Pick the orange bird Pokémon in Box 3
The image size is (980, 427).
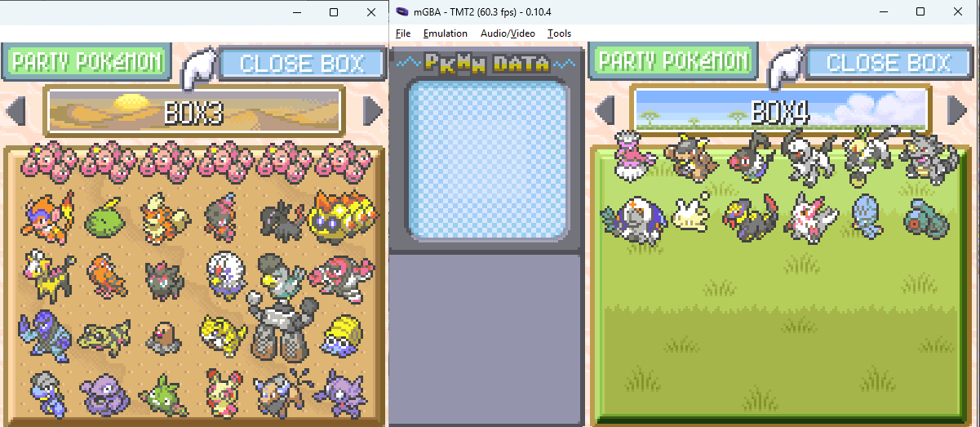106,276
